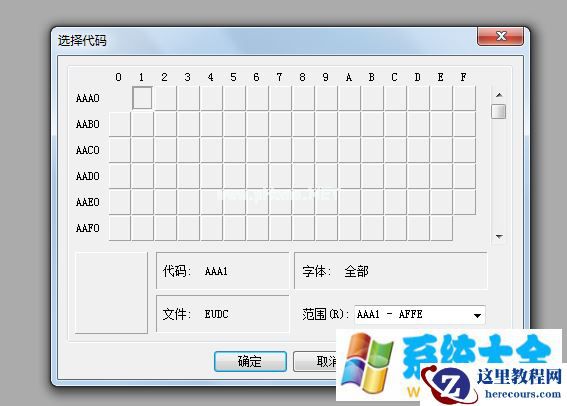Click the AAA0 row label
The height and width of the screenshot is (406, 567).
pyautogui.click(x=88, y=98)
